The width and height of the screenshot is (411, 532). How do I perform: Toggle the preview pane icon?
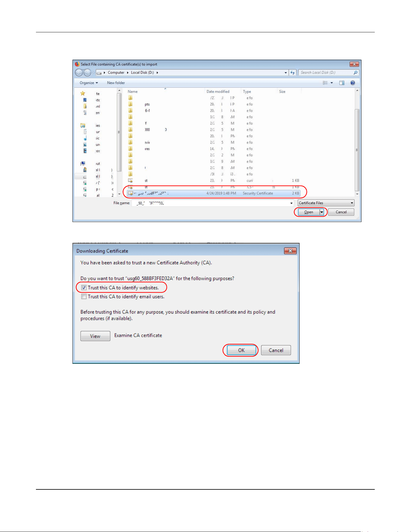pos(342,83)
